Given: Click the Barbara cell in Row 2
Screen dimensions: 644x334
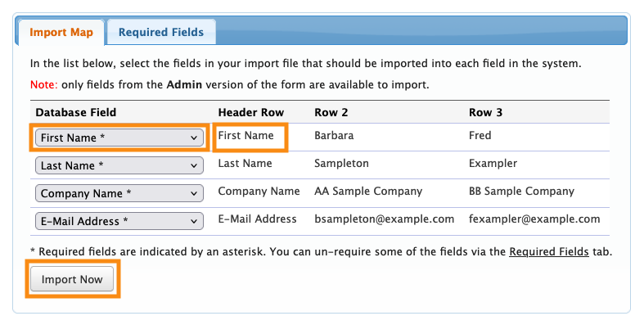Looking at the screenshot, I should (x=334, y=136).
